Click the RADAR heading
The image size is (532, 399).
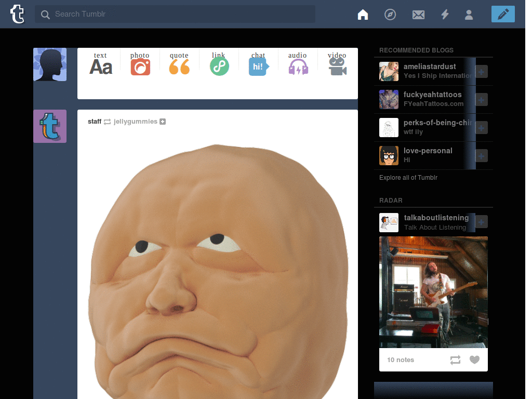click(x=391, y=201)
